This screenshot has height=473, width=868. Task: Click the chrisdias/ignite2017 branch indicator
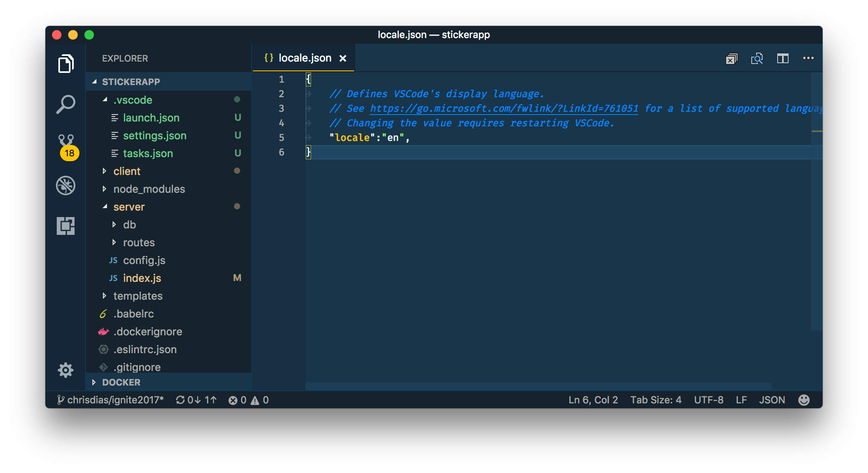(110, 400)
